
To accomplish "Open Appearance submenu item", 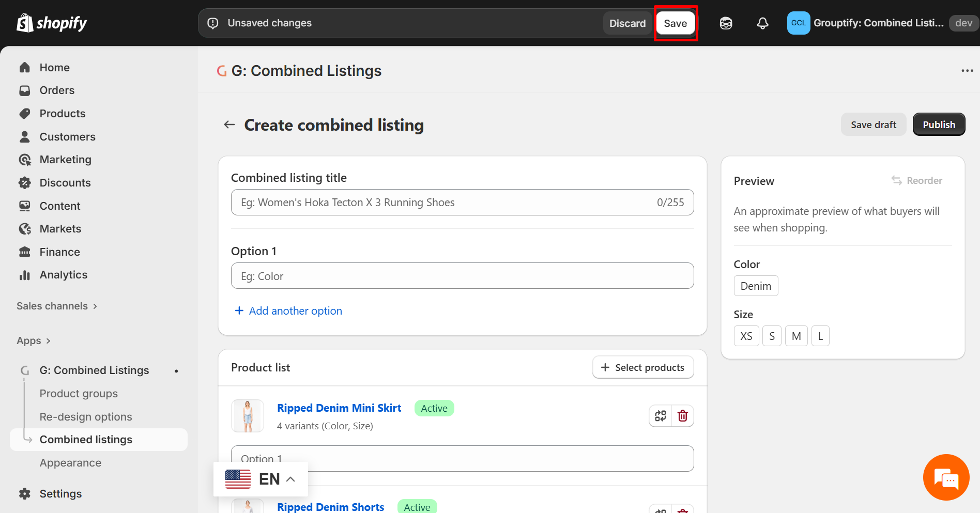I will click(70, 463).
